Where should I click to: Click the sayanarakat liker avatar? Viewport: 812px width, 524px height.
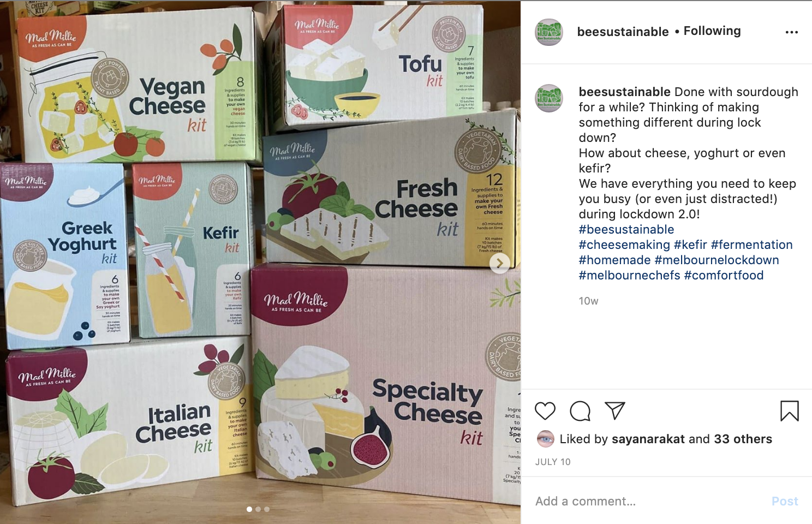coord(546,438)
